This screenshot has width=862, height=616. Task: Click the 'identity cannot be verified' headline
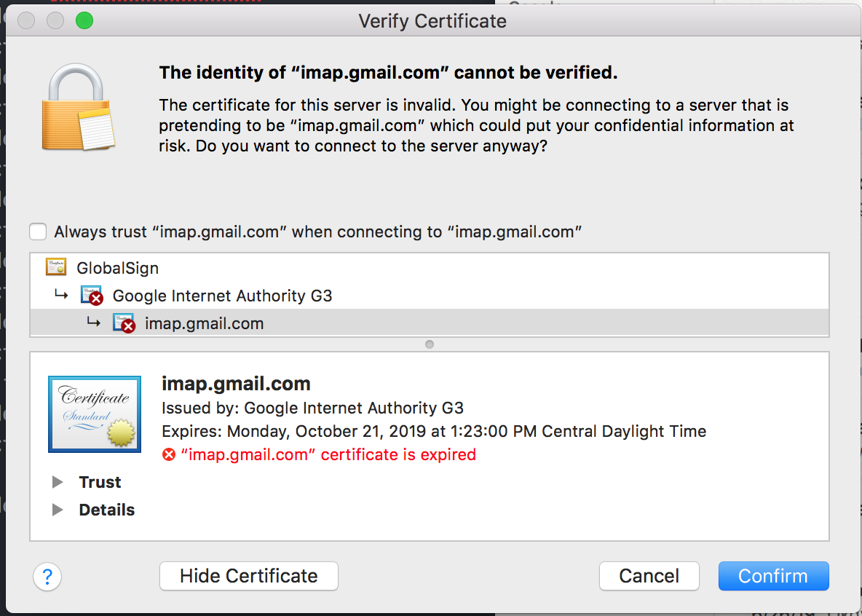[388, 73]
